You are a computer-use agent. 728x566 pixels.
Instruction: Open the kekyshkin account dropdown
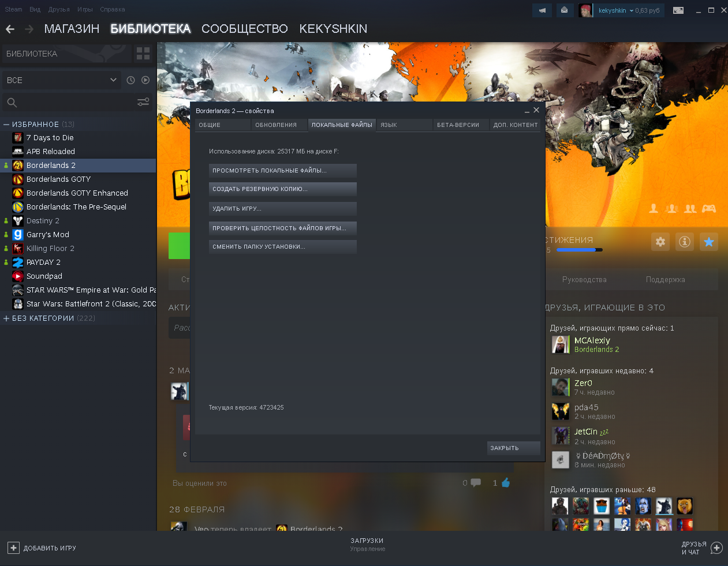coord(616,10)
